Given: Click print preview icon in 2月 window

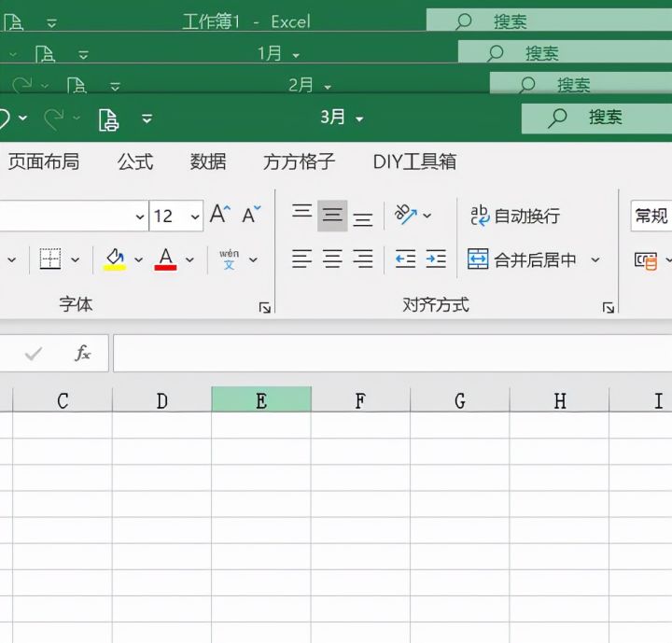Looking at the screenshot, I should [77, 85].
